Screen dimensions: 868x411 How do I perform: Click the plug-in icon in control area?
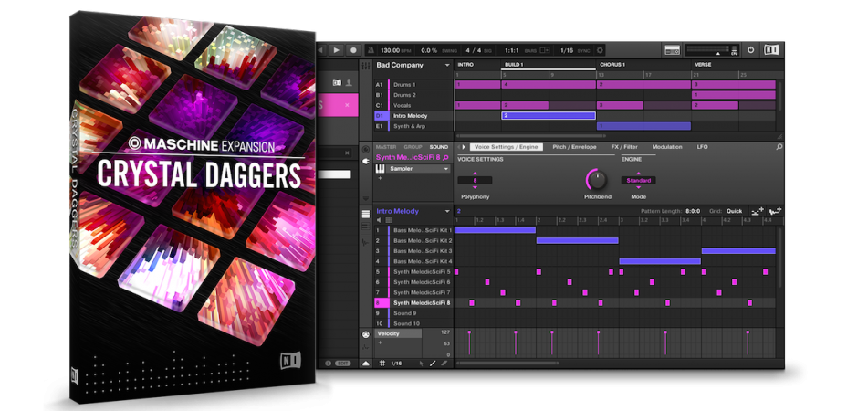(365, 161)
